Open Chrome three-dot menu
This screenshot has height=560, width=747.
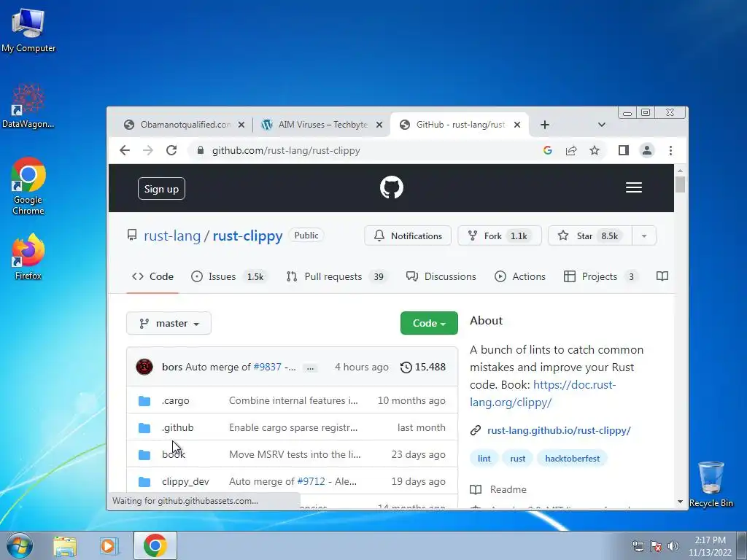pos(670,150)
